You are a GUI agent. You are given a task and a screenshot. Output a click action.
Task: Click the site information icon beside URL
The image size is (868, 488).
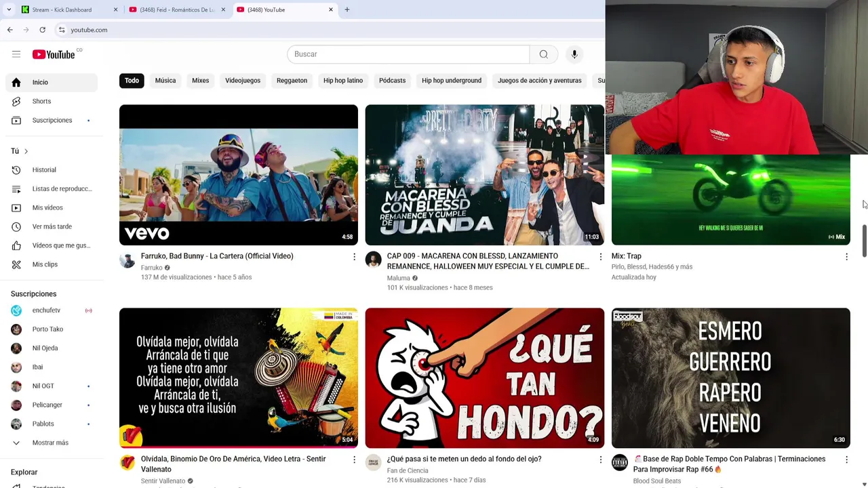pos(62,30)
